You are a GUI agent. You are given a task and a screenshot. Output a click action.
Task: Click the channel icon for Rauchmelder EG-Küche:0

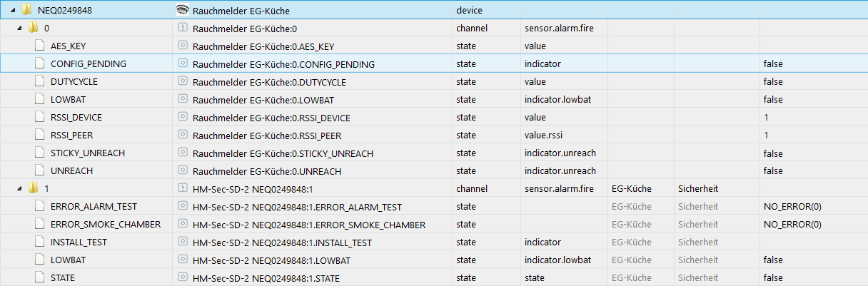click(182, 29)
